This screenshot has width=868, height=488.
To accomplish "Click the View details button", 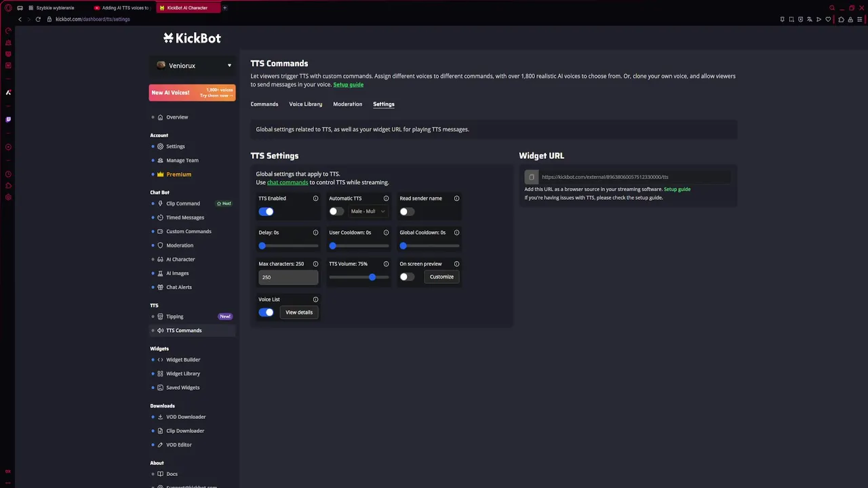I will 299,312.
